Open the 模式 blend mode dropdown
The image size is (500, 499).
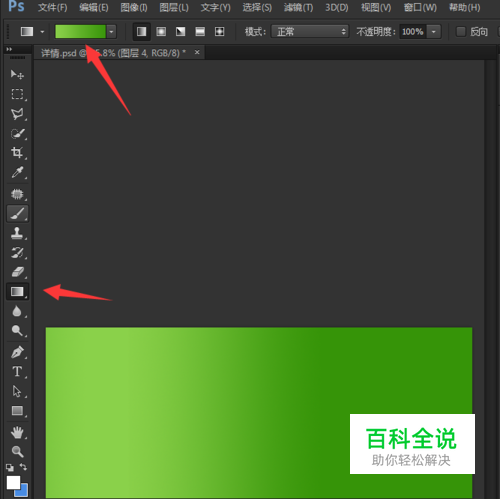pos(310,32)
